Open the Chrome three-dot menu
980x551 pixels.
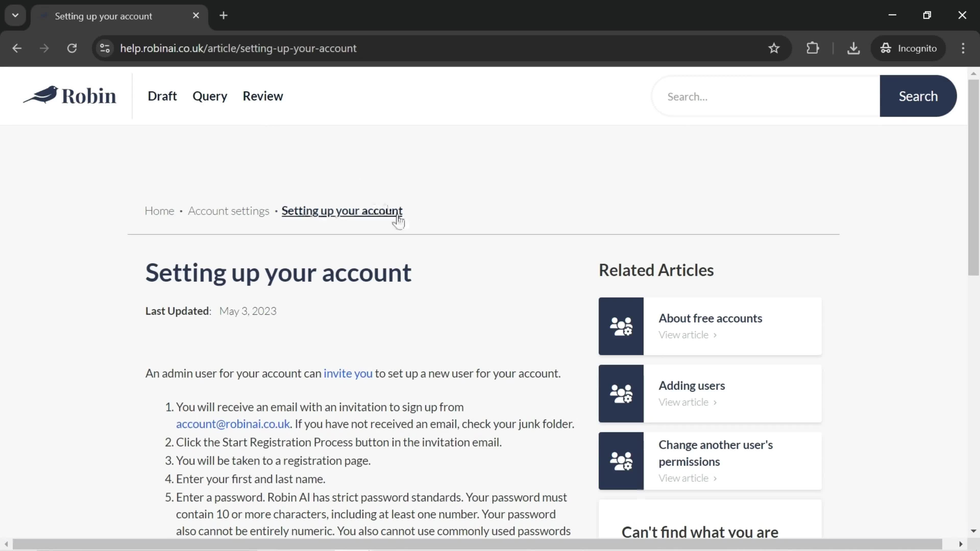click(963, 48)
